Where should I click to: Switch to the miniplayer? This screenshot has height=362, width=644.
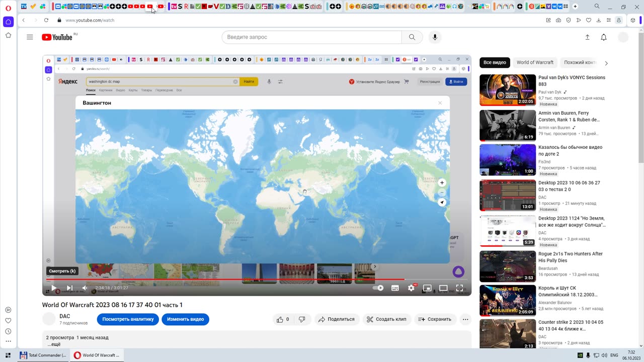[427, 288]
